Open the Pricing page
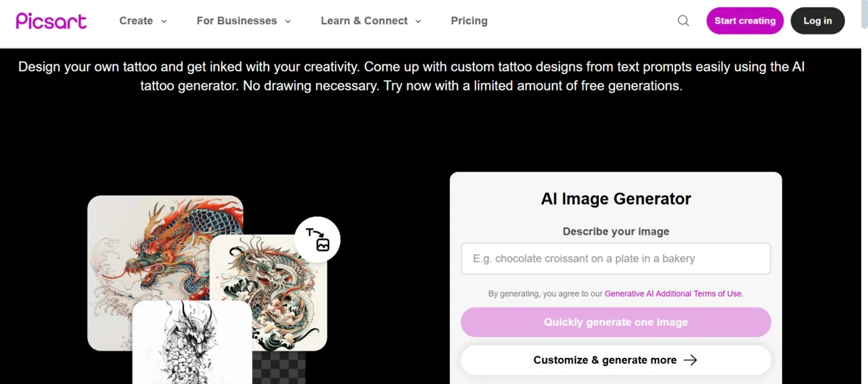 pos(469,20)
